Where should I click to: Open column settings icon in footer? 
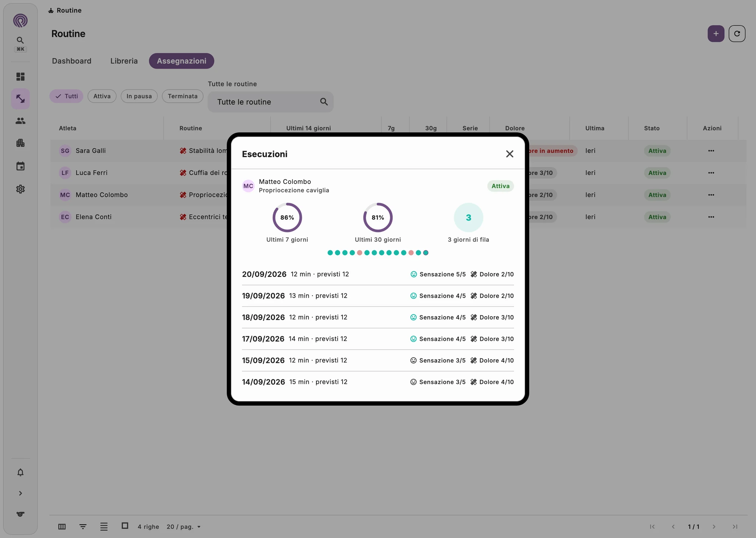(x=62, y=527)
